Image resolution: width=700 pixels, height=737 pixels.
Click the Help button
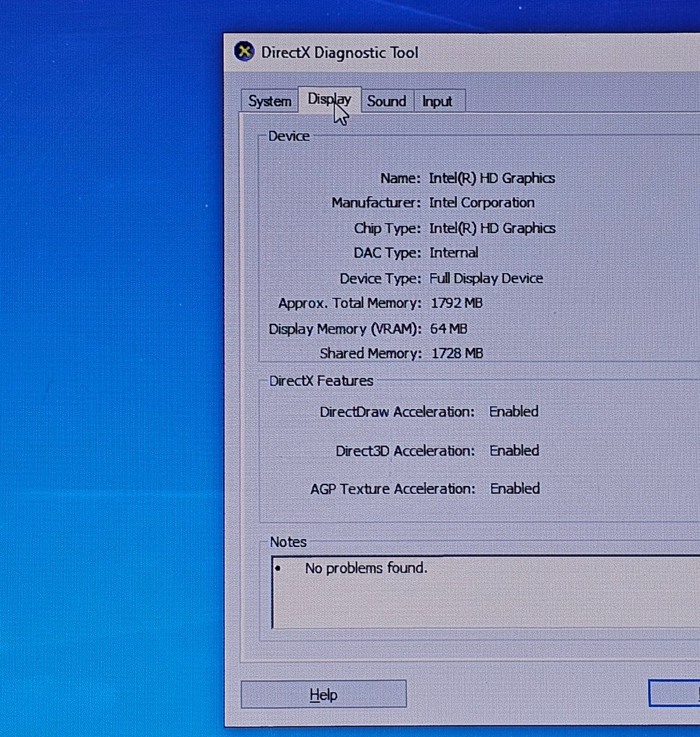coord(324,694)
